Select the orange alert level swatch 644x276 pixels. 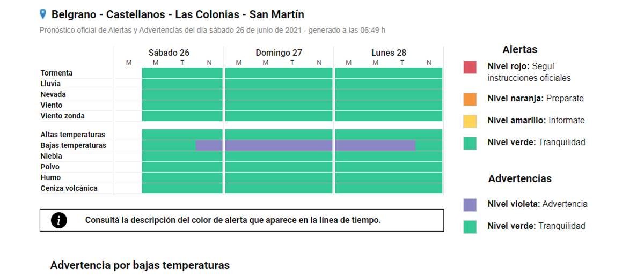coord(470,99)
